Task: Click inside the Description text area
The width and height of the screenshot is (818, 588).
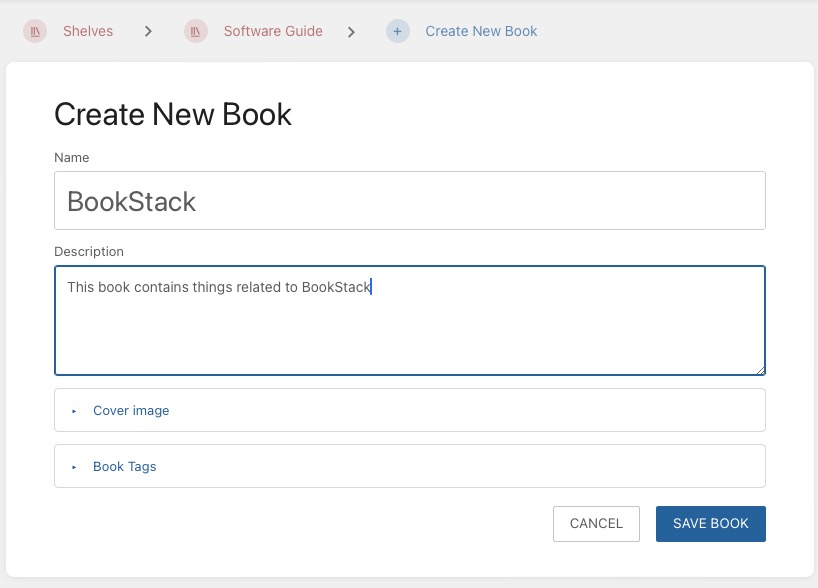Action: 409,320
